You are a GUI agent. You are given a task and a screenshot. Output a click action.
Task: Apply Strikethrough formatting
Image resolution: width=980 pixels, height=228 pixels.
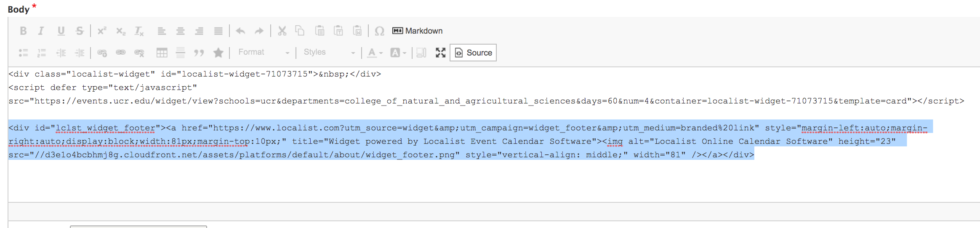tap(80, 31)
